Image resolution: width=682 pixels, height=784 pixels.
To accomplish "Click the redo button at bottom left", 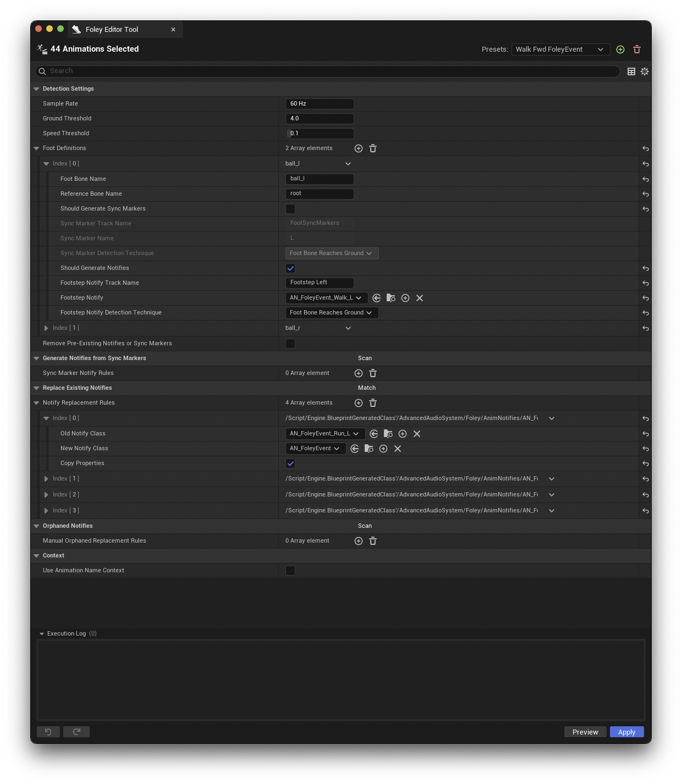I will pyautogui.click(x=76, y=732).
